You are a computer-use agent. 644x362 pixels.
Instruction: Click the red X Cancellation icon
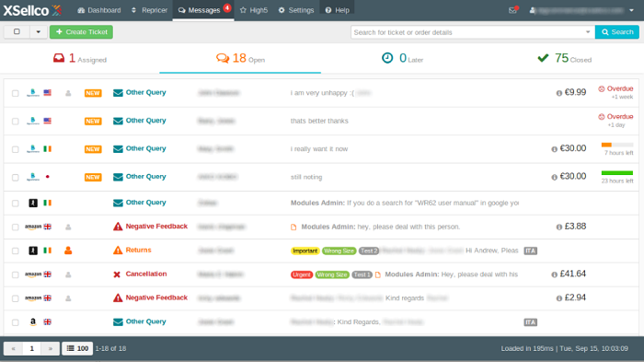(117, 274)
